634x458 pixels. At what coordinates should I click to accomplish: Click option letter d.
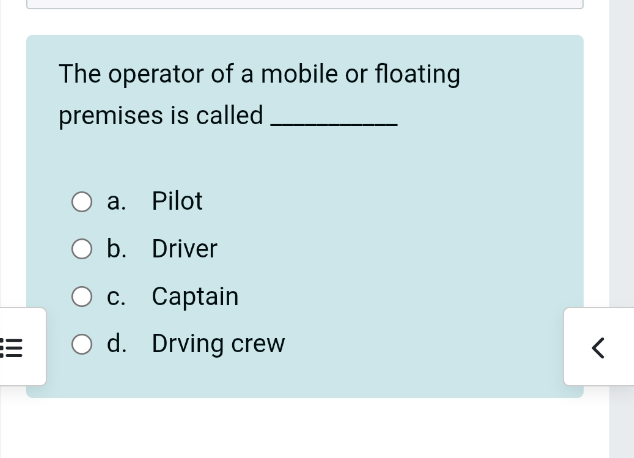coord(116,343)
